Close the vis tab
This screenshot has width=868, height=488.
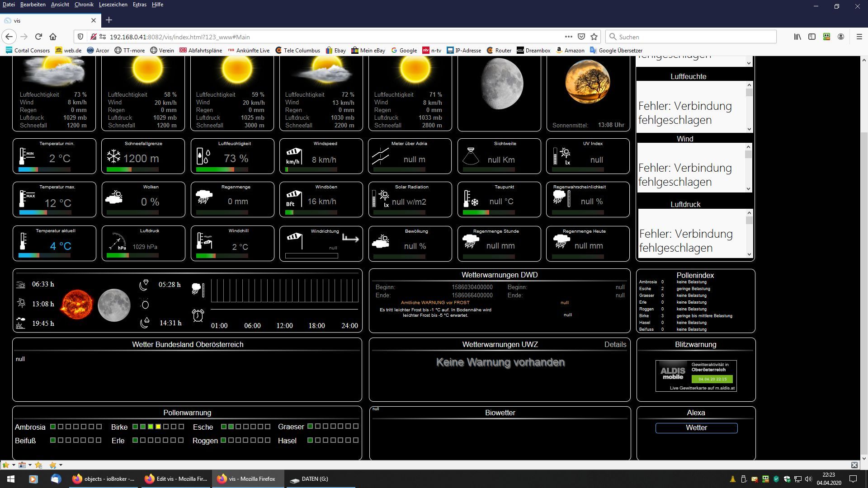tap(94, 20)
